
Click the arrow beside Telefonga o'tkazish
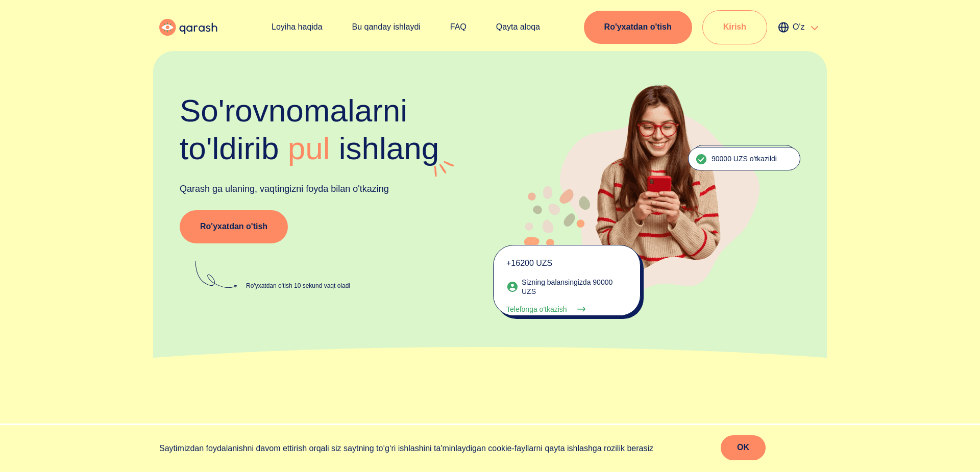(581, 309)
